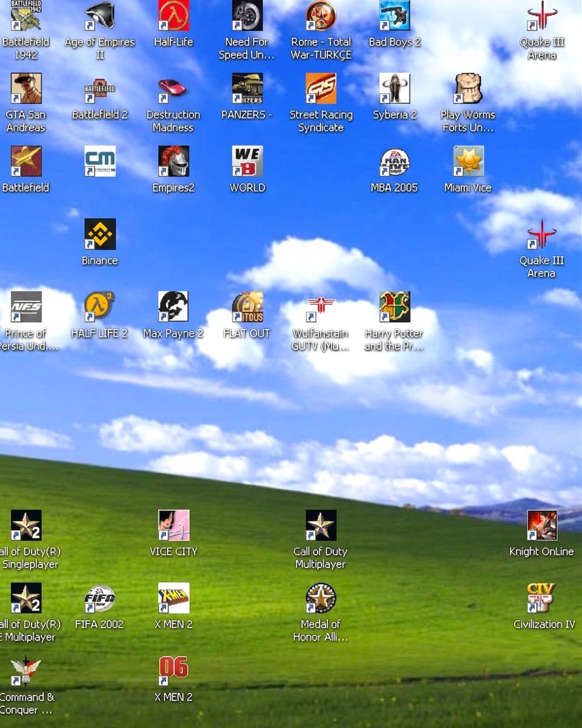Select X MEN 2 with X-Men logo

(173, 598)
